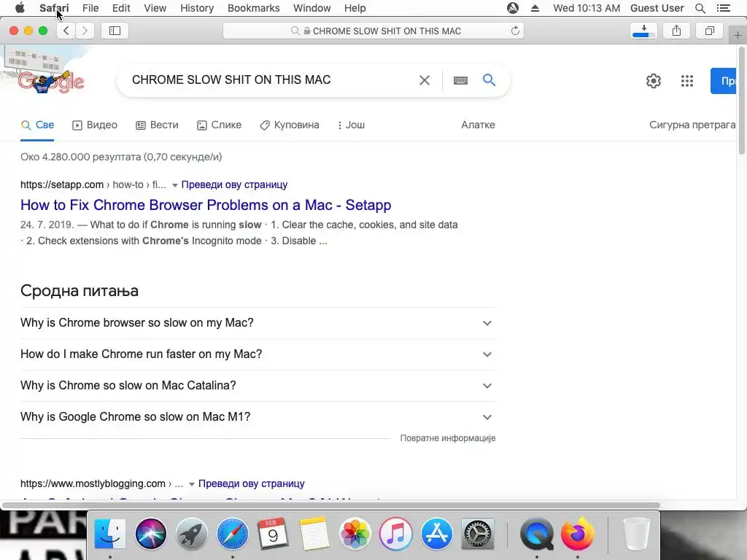The height and width of the screenshot is (560, 747).
Task: Open QuickTime Player from the Dock
Action: 537,534
